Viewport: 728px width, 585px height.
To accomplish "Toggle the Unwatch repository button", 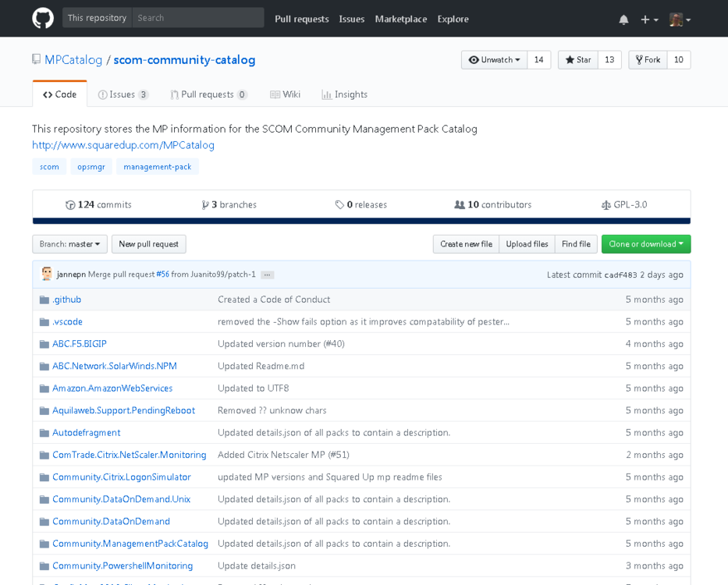I will [494, 60].
